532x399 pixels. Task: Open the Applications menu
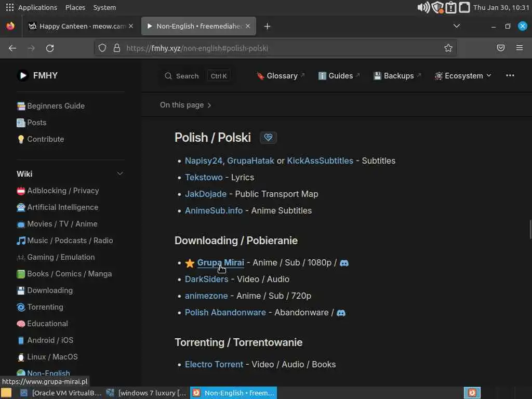pyautogui.click(x=37, y=7)
